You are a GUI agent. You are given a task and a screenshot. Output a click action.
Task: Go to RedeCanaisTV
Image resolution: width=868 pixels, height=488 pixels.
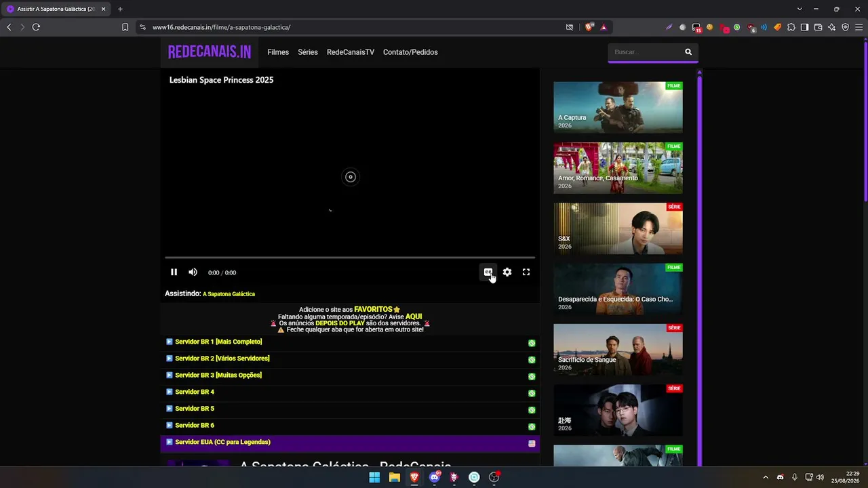(x=351, y=52)
